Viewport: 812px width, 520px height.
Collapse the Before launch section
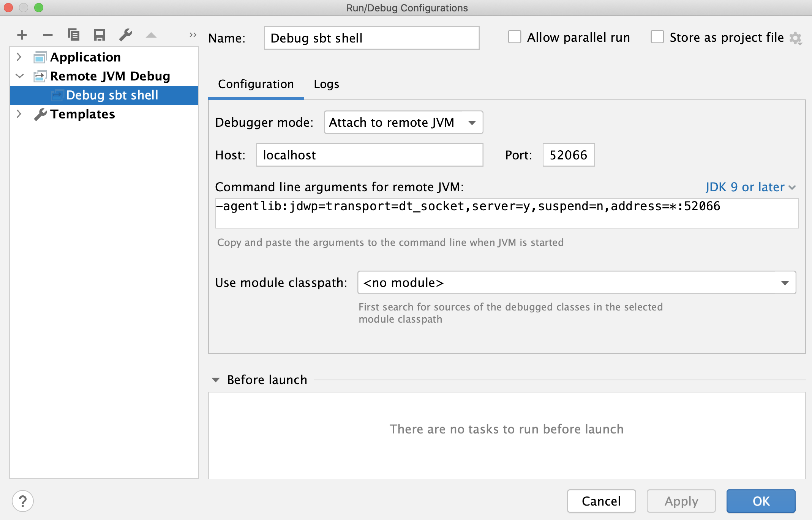coord(216,380)
